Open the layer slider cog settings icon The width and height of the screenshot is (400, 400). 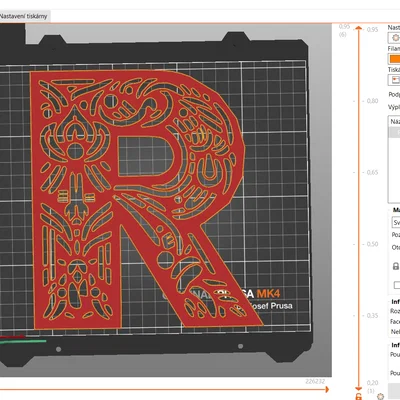click(x=380, y=397)
